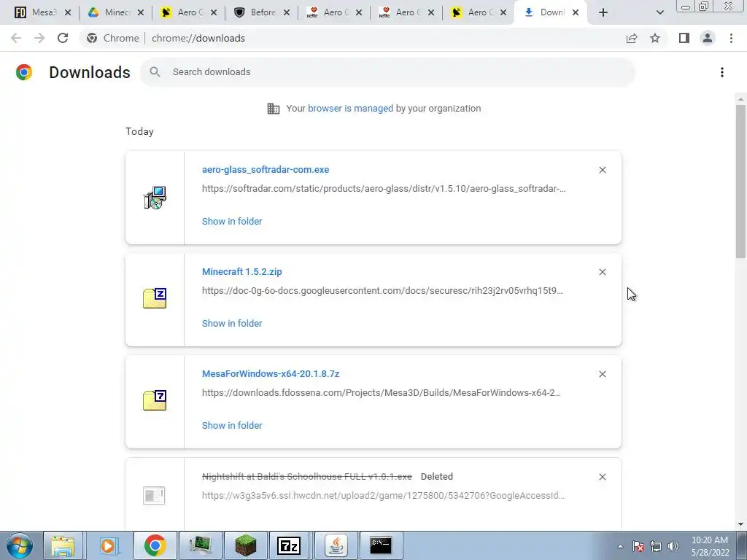Viewport: 747px width, 560px height.
Task: Open Windows Explorer from the taskbar
Action: pos(63,545)
